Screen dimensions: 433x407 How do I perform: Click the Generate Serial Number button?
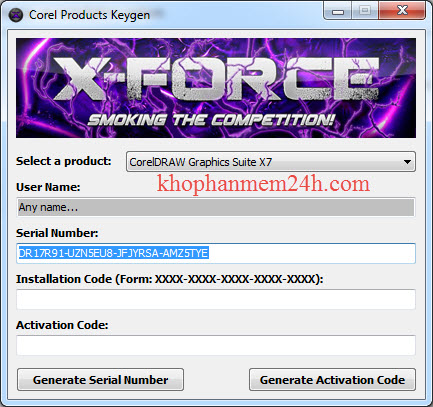coord(100,380)
